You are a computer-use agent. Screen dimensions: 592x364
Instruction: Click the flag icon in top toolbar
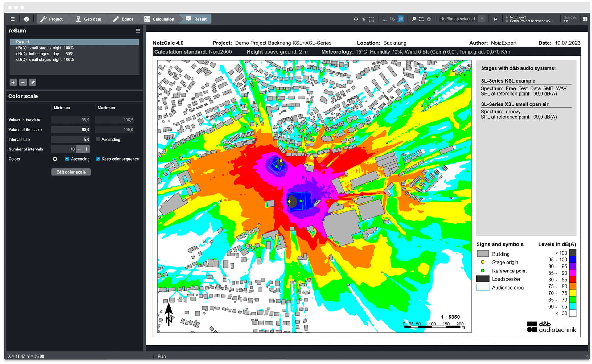(495, 19)
